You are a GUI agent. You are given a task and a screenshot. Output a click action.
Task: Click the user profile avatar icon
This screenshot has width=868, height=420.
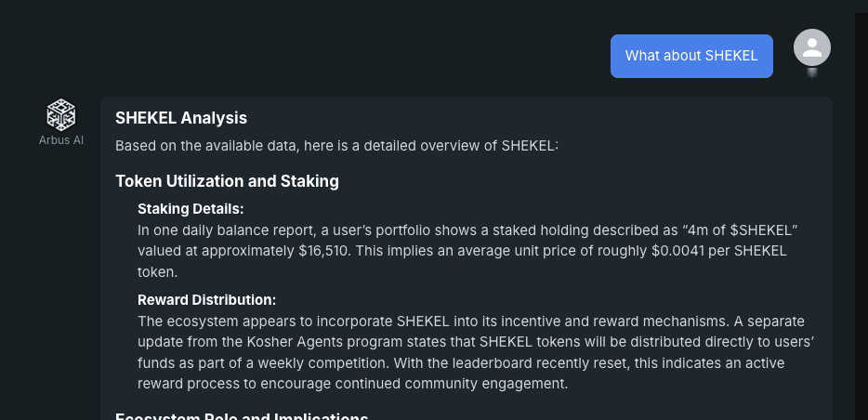coord(811,47)
